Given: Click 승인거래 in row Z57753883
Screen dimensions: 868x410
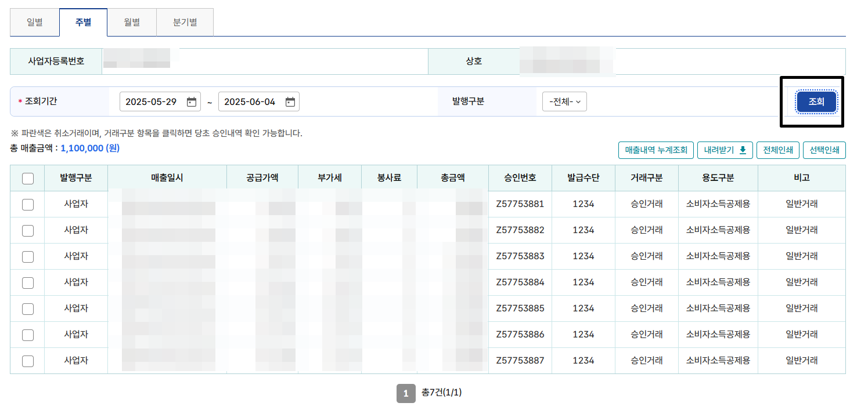Looking at the screenshot, I should 647,256.
